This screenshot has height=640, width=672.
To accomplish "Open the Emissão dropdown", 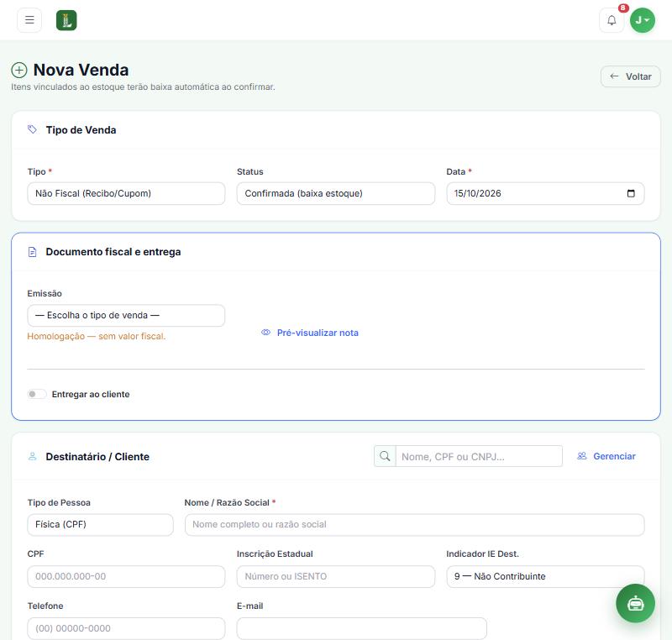I will [x=126, y=315].
